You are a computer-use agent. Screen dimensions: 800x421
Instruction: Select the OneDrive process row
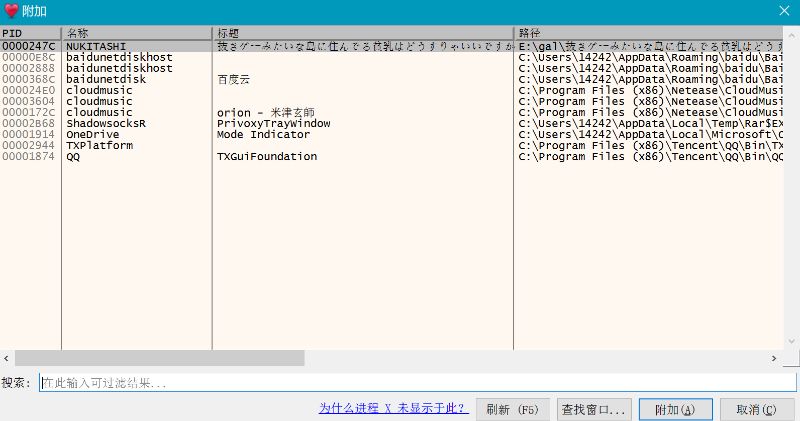coord(391,135)
